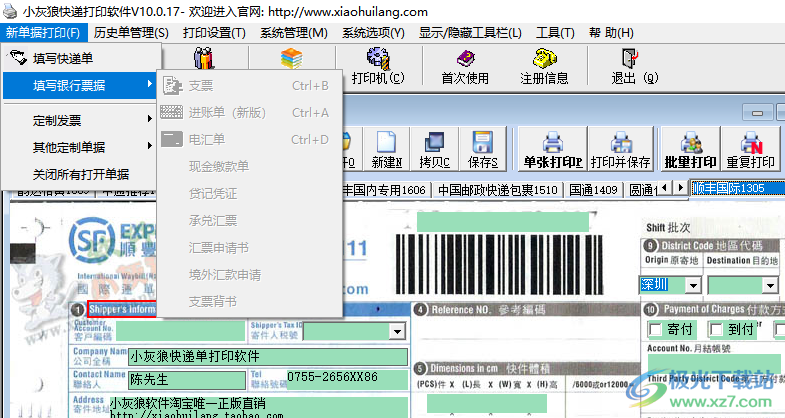Check the 到付 payment checkbox
The image size is (785, 418).
[x=716, y=329]
